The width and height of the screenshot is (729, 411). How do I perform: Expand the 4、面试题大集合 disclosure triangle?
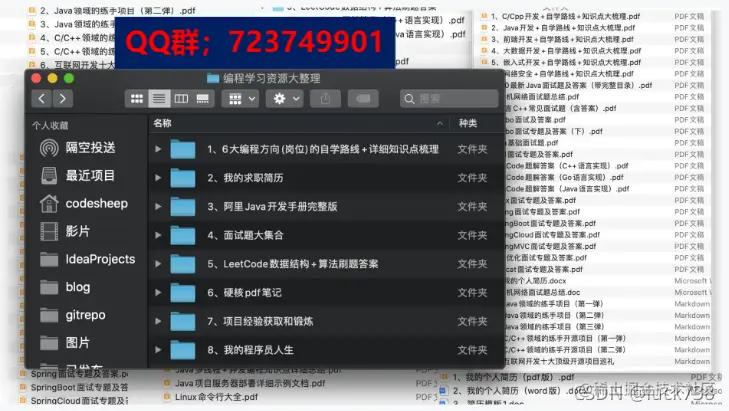(x=158, y=235)
